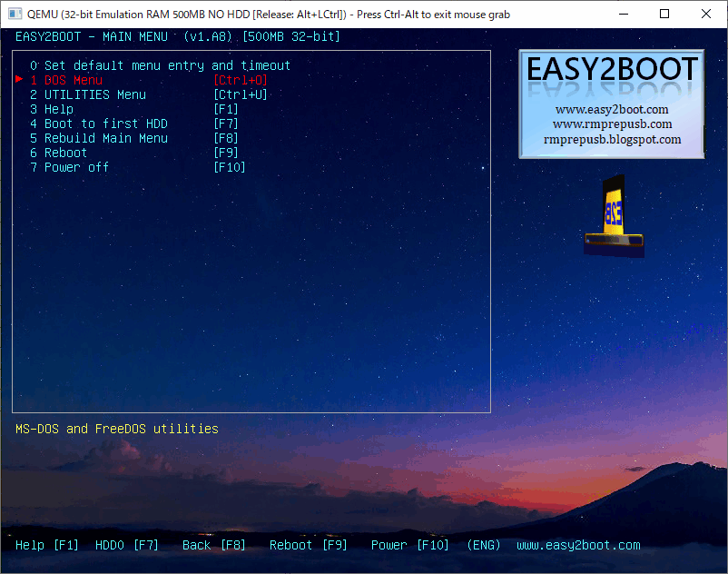Image resolution: width=728 pixels, height=574 pixels.
Task: Click www.easy2boot.com in the logo box
Action: point(612,110)
